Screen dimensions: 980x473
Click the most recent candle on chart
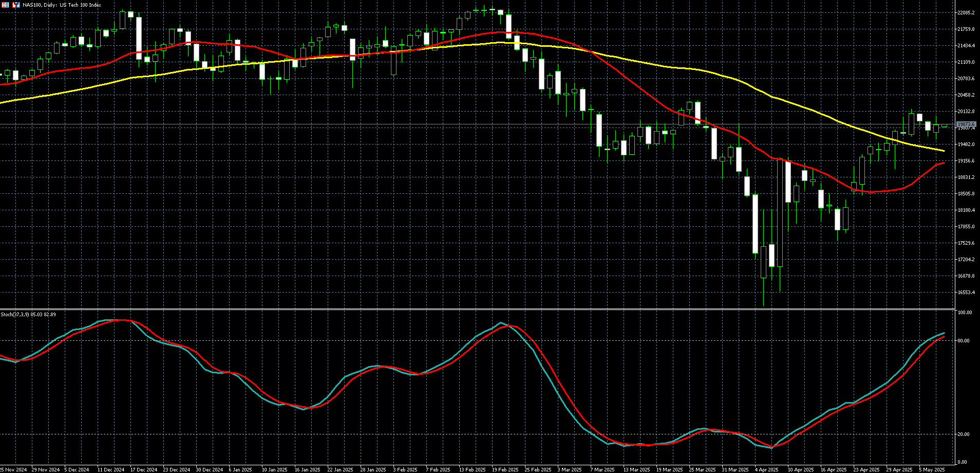pos(944,126)
